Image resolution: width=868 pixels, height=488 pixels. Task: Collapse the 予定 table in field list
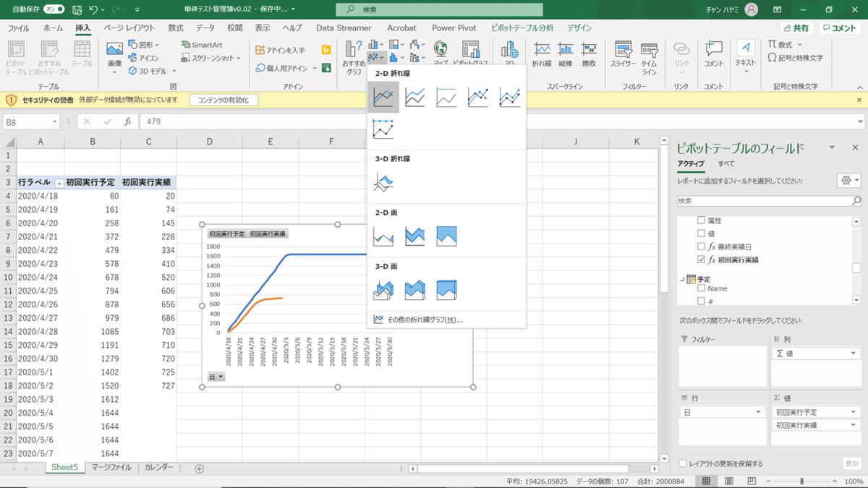tap(681, 279)
